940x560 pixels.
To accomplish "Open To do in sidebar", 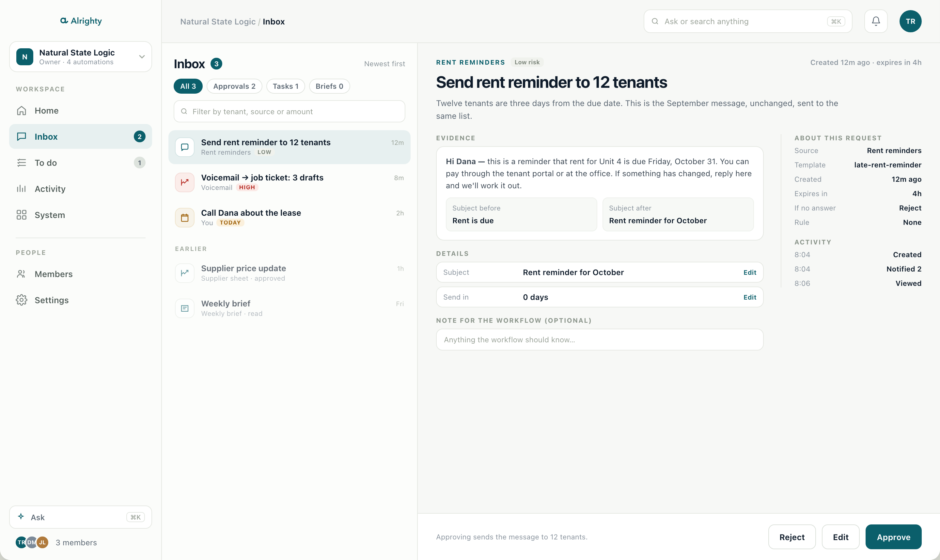I will [80, 163].
